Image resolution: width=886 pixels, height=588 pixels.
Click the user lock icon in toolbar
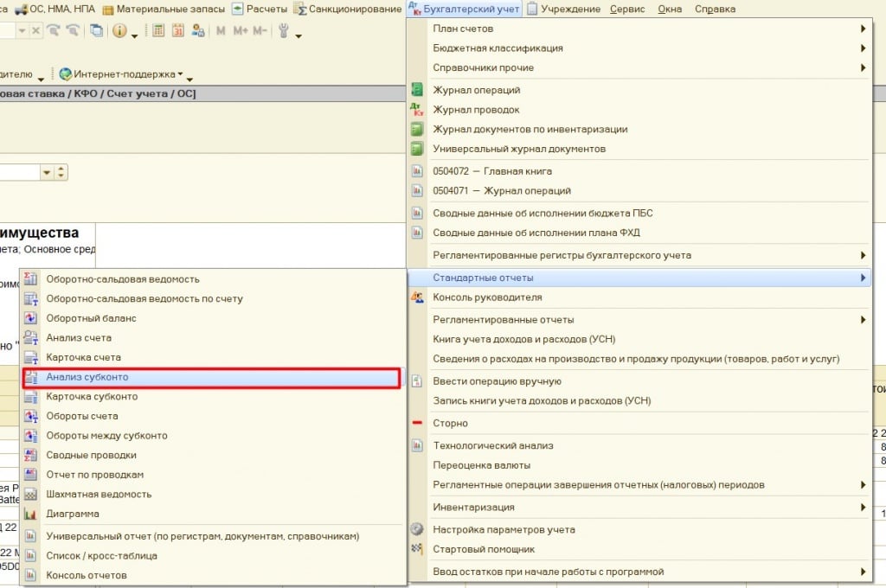click(x=199, y=30)
